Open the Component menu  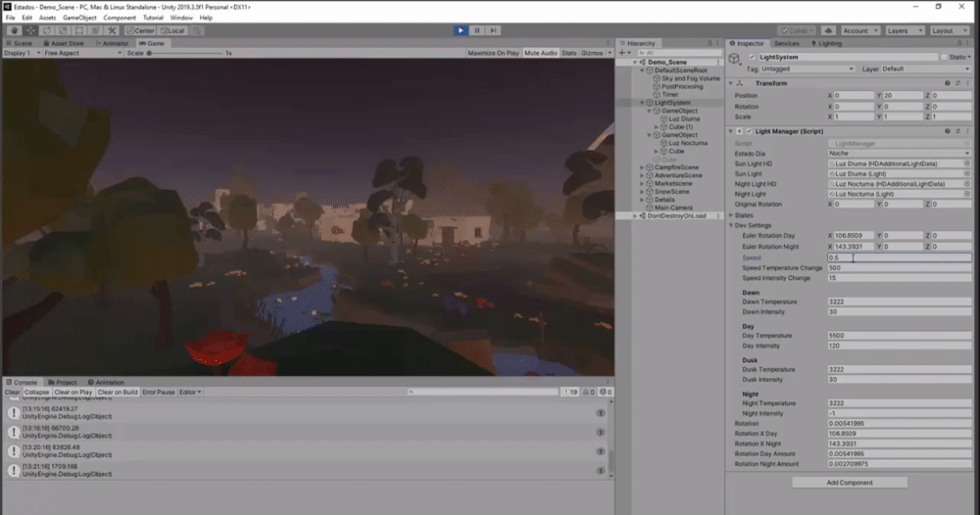120,18
